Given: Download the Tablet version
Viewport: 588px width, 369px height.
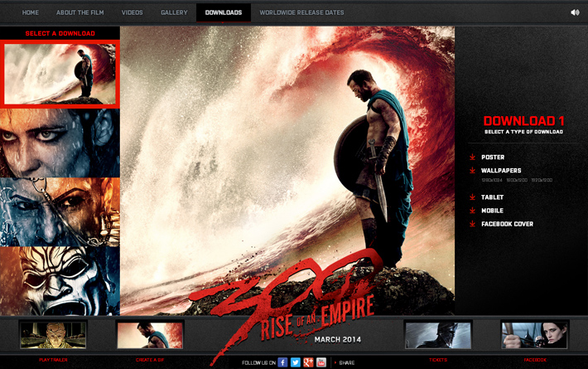Looking at the screenshot, I should pos(493,197).
